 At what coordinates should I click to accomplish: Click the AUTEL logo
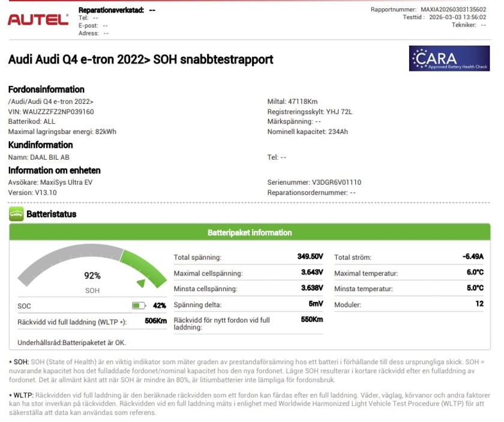38,20
